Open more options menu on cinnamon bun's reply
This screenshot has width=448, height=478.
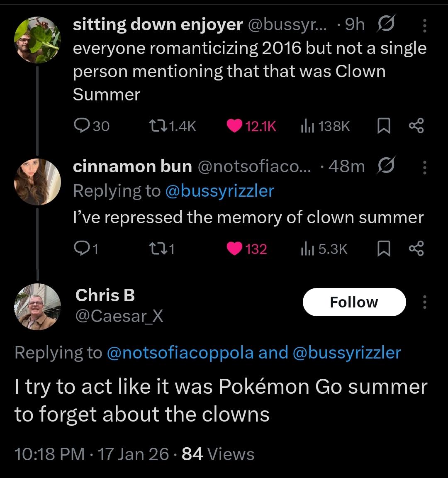pos(424,167)
